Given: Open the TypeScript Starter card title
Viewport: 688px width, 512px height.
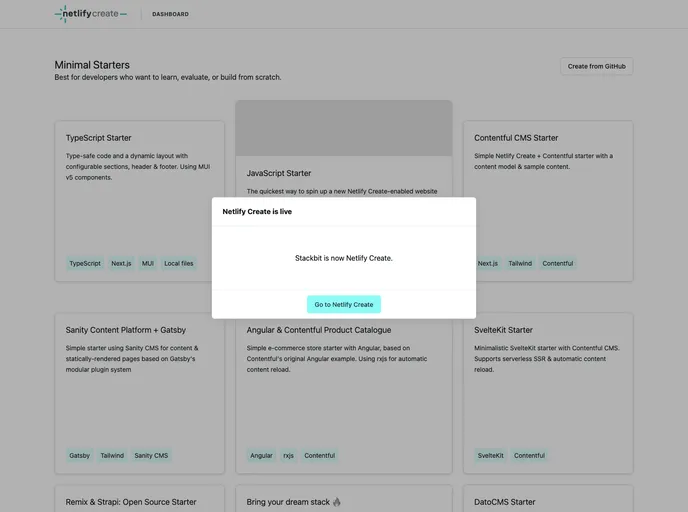Looking at the screenshot, I should click(x=98, y=138).
